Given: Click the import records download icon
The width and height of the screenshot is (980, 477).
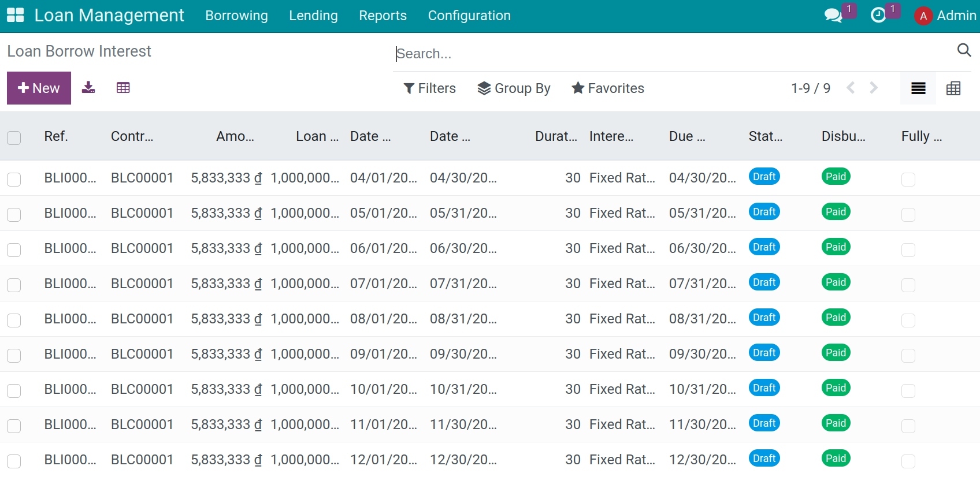Looking at the screenshot, I should point(88,88).
